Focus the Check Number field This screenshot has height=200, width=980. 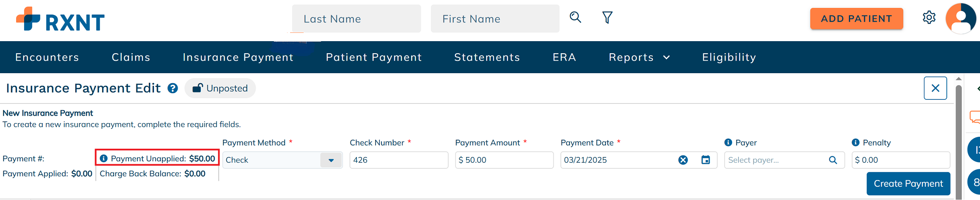pos(399,160)
